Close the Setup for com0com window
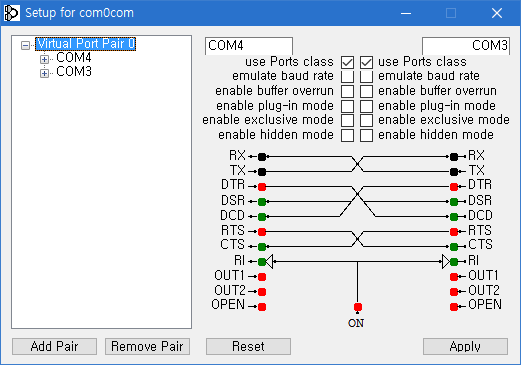The height and width of the screenshot is (365, 521). [x=497, y=13]
